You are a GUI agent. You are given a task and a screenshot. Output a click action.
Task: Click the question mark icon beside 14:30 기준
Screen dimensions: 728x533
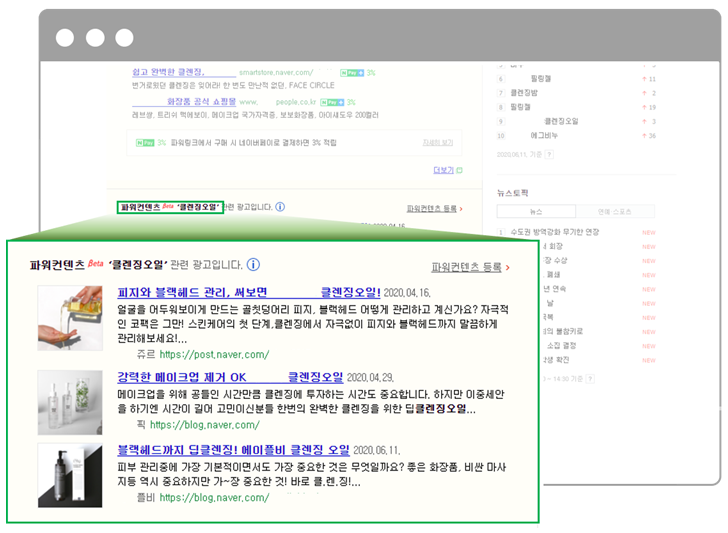pyautogui.click(x=590, y=378)
